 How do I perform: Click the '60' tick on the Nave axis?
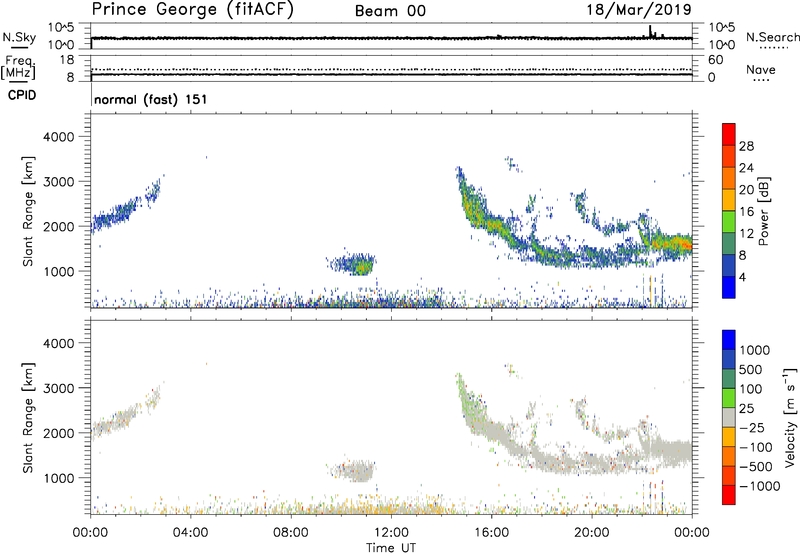click(715, 60)
